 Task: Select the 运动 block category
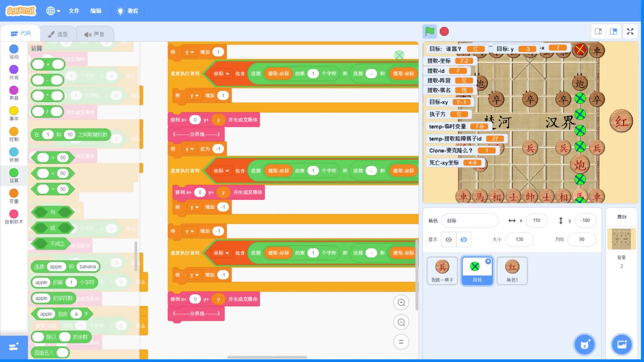click(14, 52)
